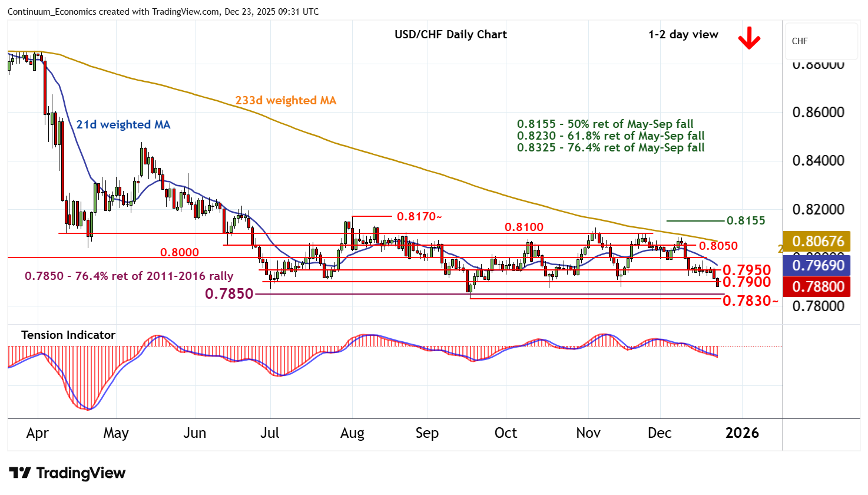Click the large 0.7850 support label
Screen dimensions: 868x495
point(229,293)
